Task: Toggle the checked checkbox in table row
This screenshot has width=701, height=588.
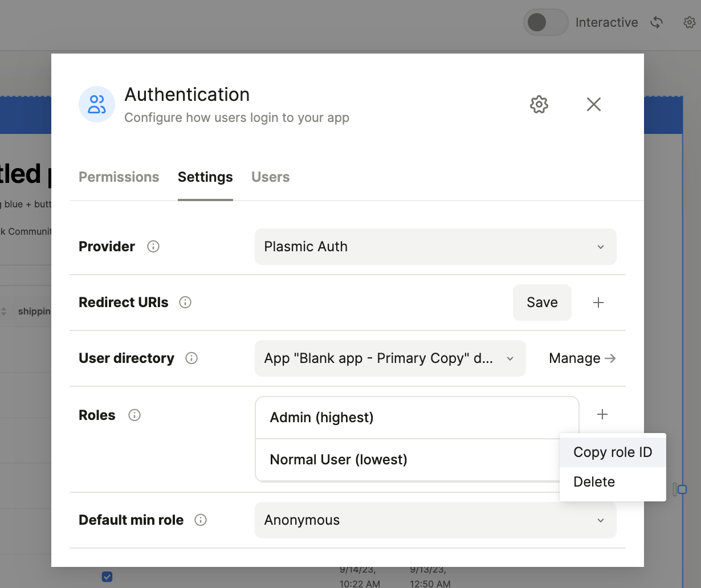Action: [107, 577]
